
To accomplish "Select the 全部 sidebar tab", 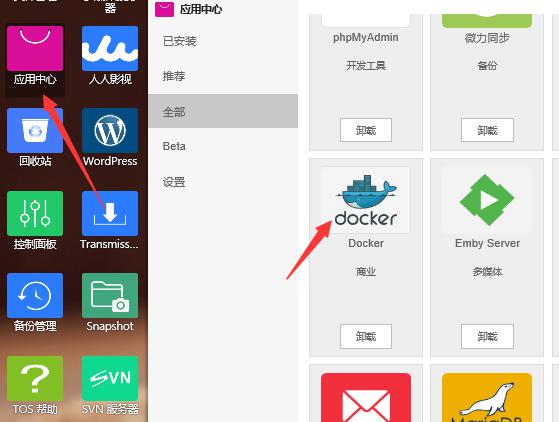I will click(223, 111).
